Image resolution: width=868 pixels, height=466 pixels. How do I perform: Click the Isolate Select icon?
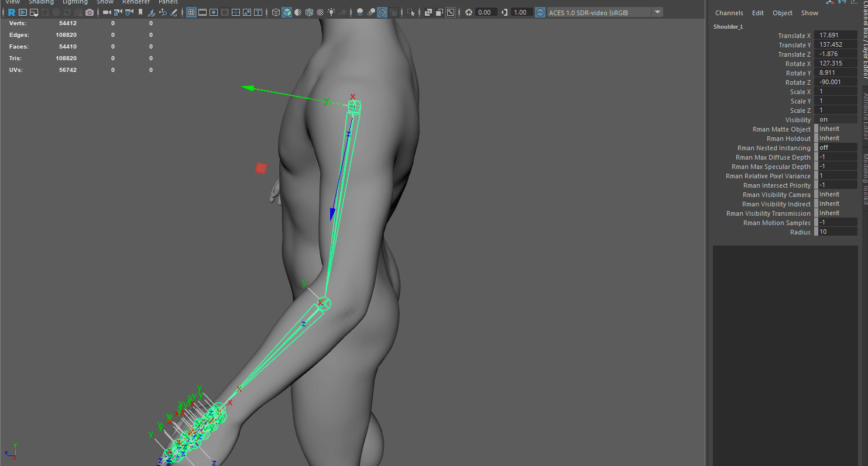point(410,12)
